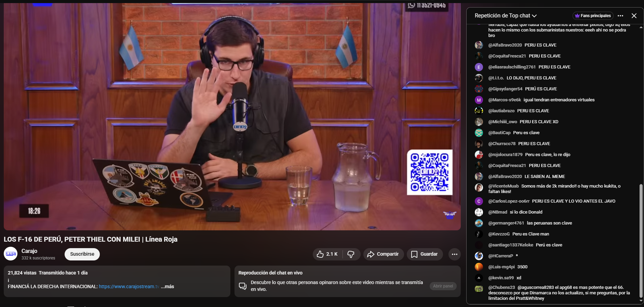644x307 pixels.
Task: Click the channel watermark in video corner
Action: (x=450, y=215)
